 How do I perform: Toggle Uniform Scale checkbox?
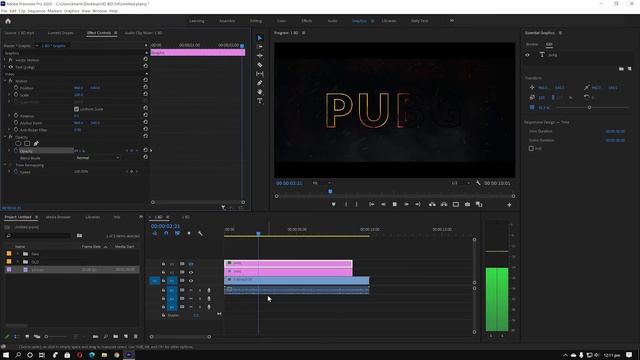click(x=76, y=109)
